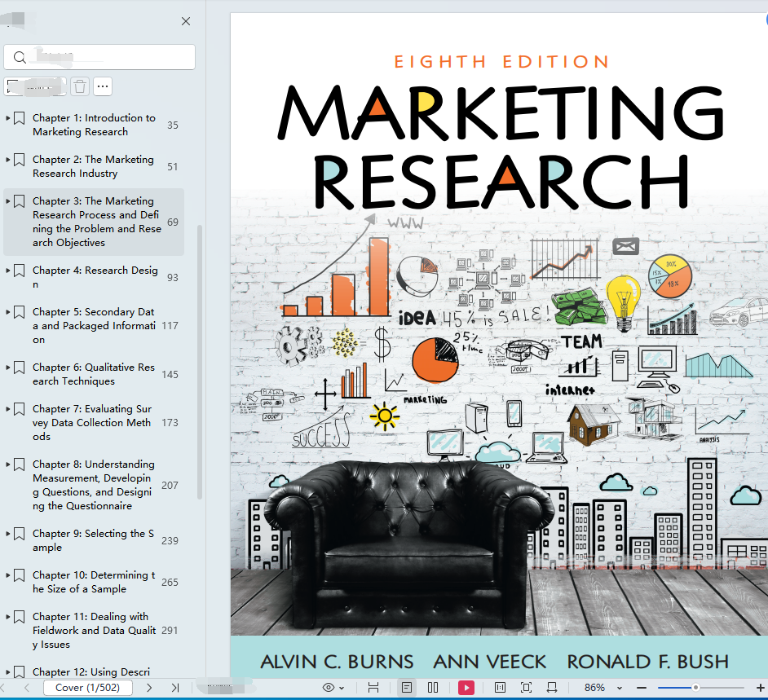This screenshot has width=768, height=700.
Task: Jump to the last page
Action: point(175,688)
